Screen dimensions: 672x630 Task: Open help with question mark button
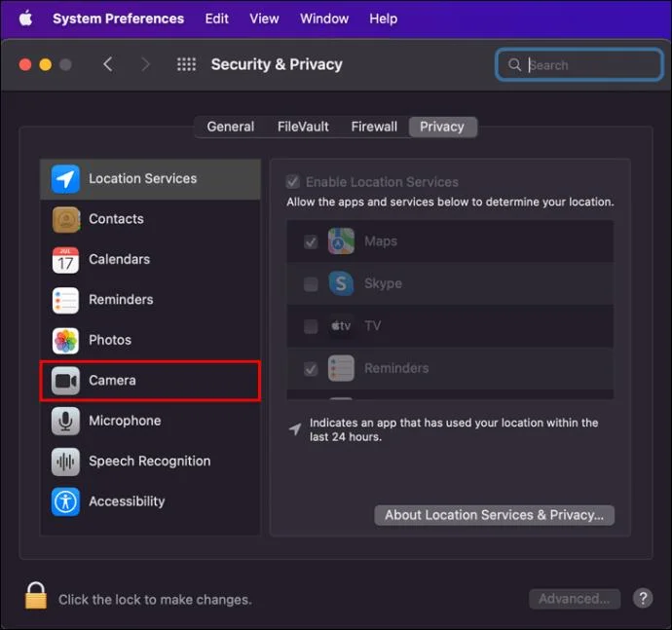[643, 598]
